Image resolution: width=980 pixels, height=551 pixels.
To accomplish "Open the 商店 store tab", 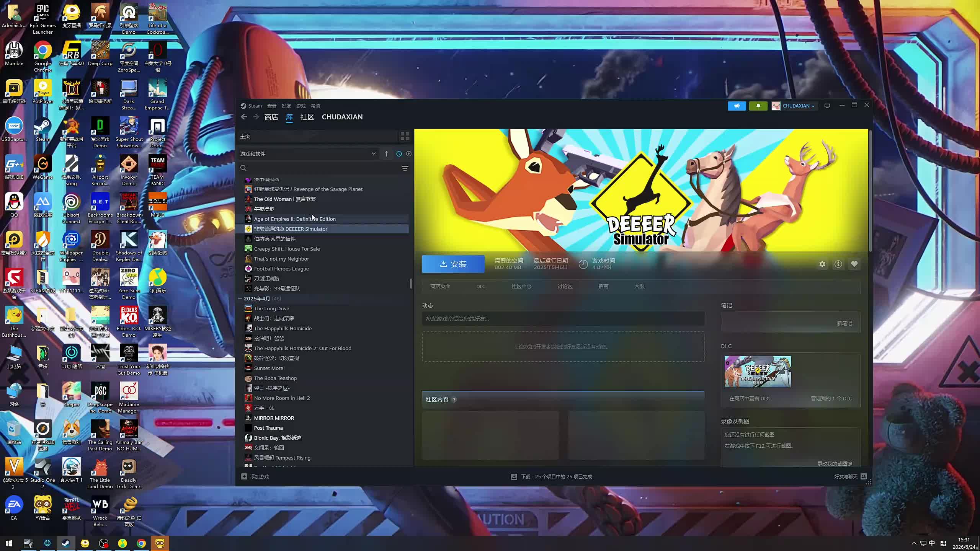I will tap(271, 117).
